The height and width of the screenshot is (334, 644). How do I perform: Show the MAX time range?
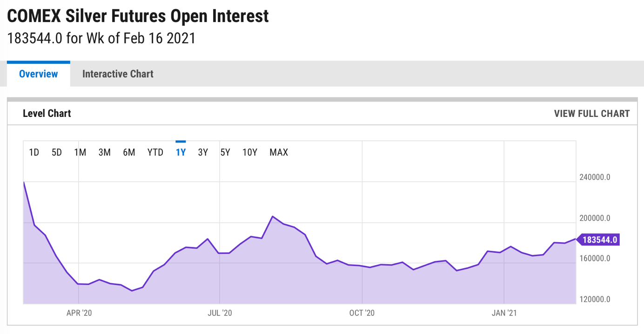pos(279,152)
